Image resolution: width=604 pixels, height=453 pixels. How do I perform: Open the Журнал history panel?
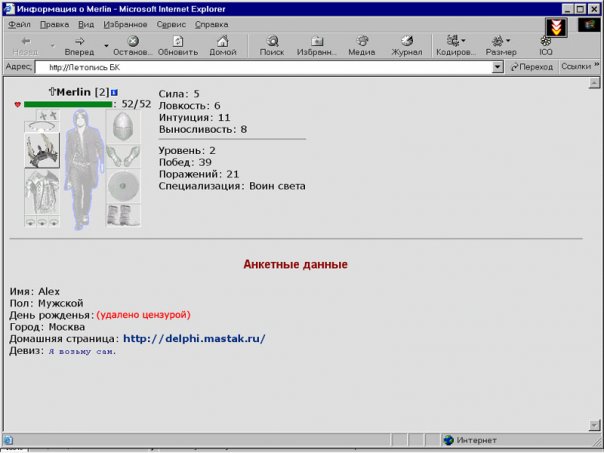pos(407,46)
